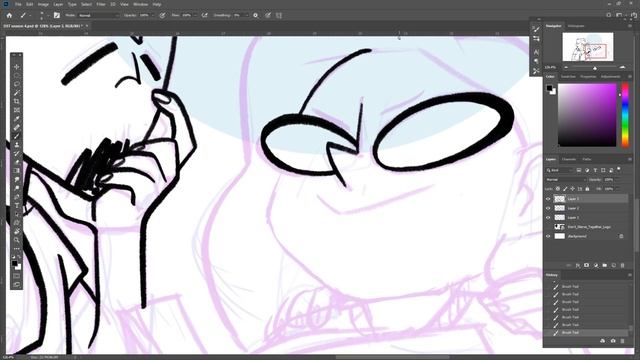Click the Home icon in options bar
Image resolution: width=640 pixels, height=360 pixels.
(9, 16)
